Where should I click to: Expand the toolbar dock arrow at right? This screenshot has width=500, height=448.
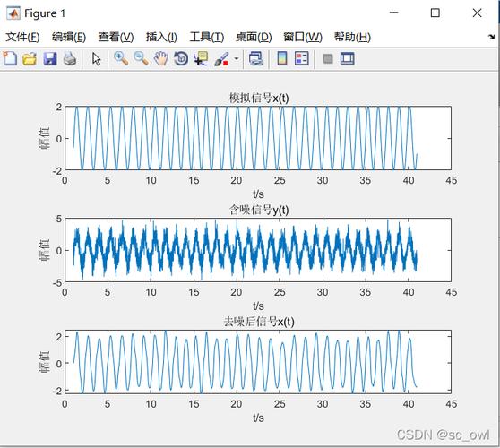491,37
